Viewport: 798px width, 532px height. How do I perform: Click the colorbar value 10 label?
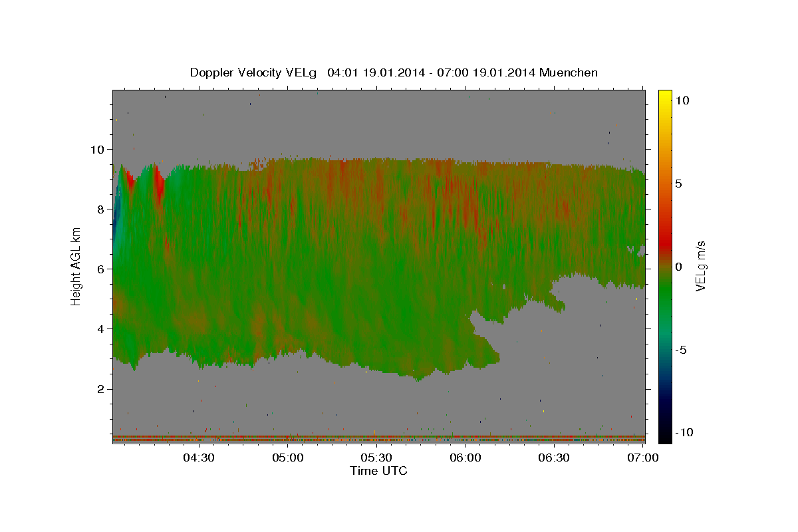(x=682, y=100)
